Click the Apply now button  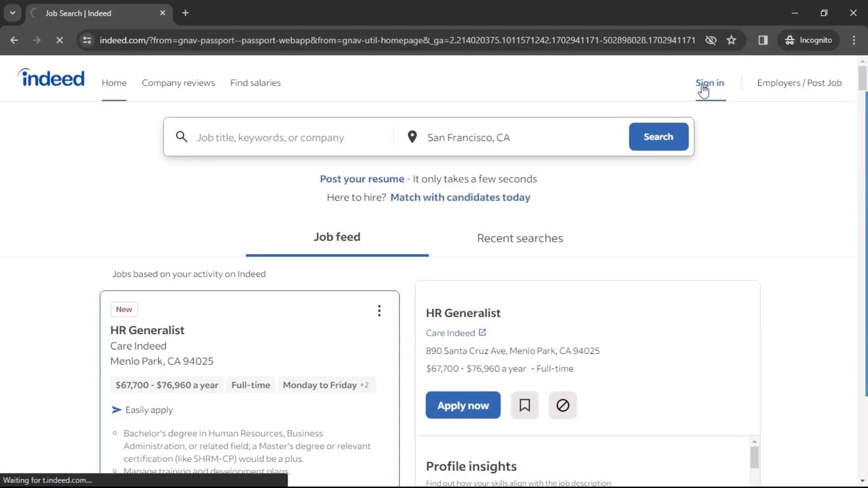coord(462,405)
